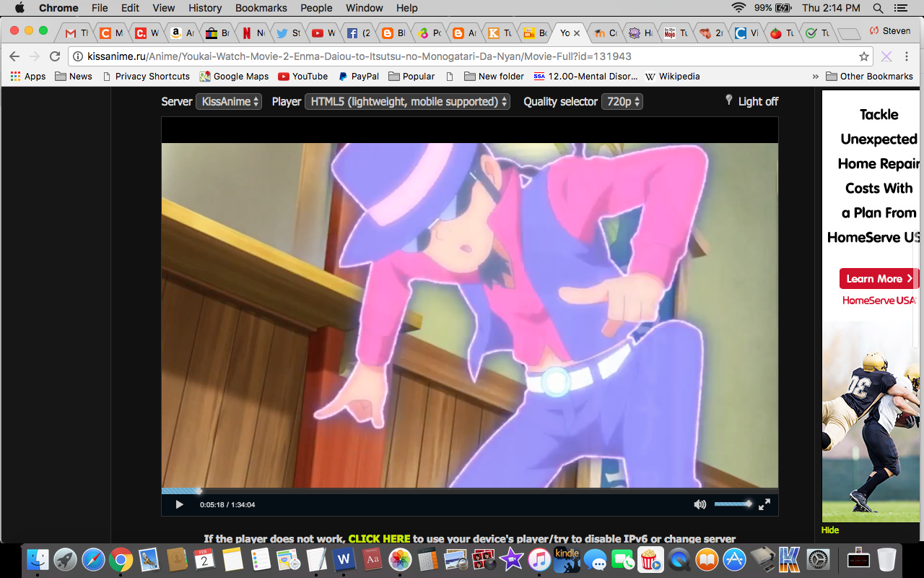
Task: Click the HomeServe USA logo text
Action: click(x=879, y=301)
